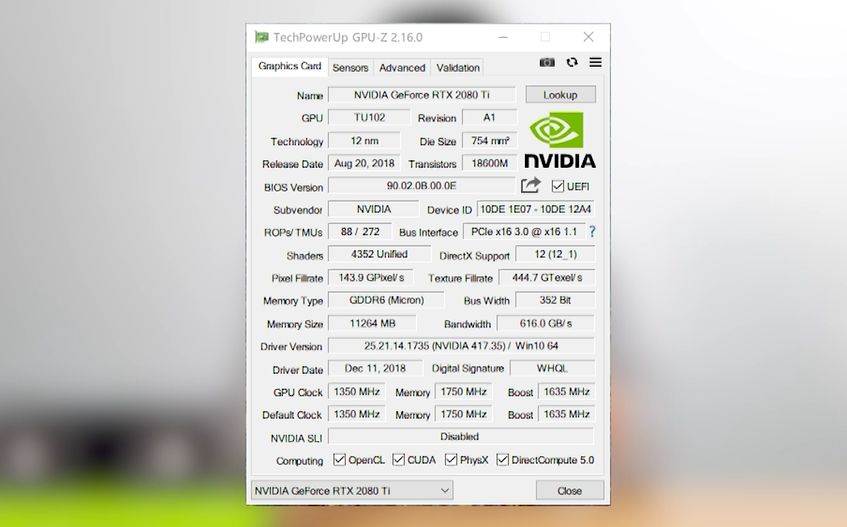
Task: Click the GPU-Z title bar app icon
Action: (x=262, y=37)
